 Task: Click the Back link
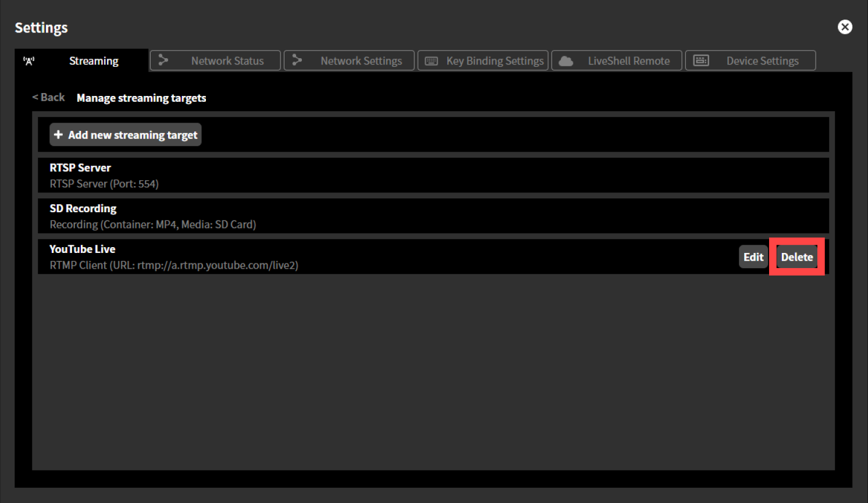click(x=48, y=97)
